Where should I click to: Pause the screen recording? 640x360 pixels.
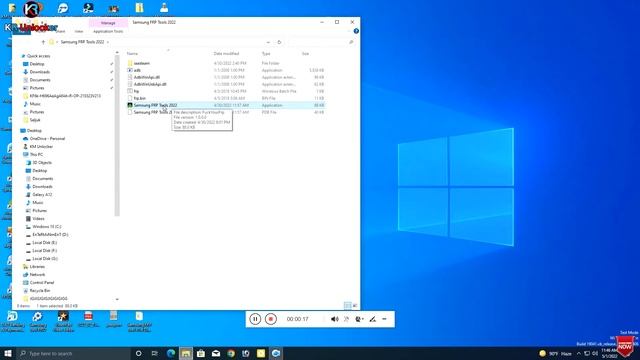pyautogui.click(x=255, y=319)
